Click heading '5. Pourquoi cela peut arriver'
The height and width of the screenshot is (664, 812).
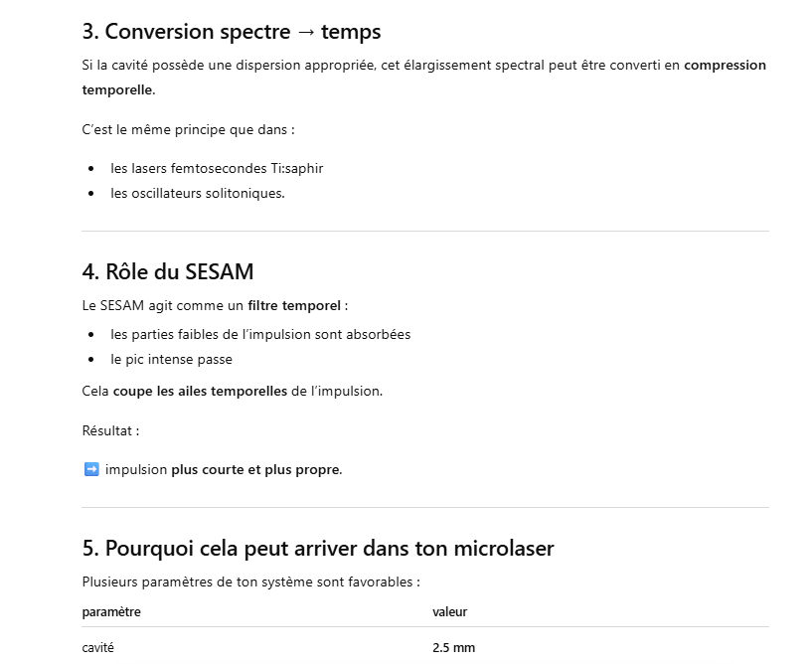tap(317, 548)
